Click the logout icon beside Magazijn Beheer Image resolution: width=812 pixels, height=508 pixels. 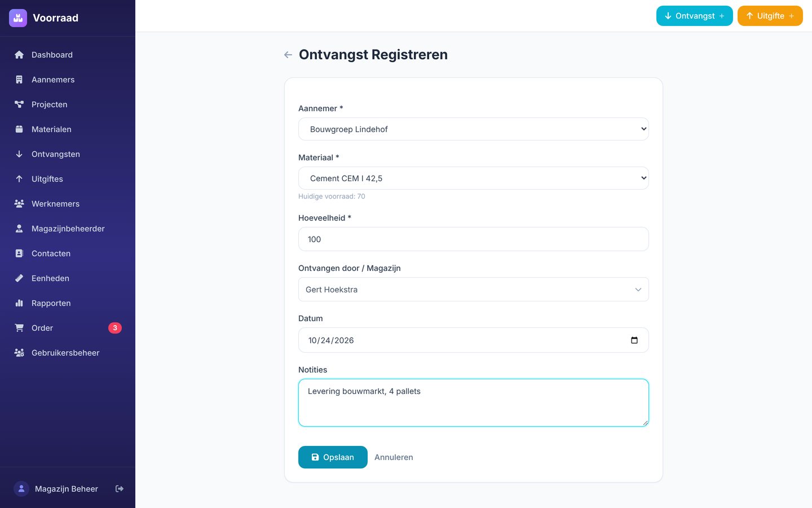point(120,489)
